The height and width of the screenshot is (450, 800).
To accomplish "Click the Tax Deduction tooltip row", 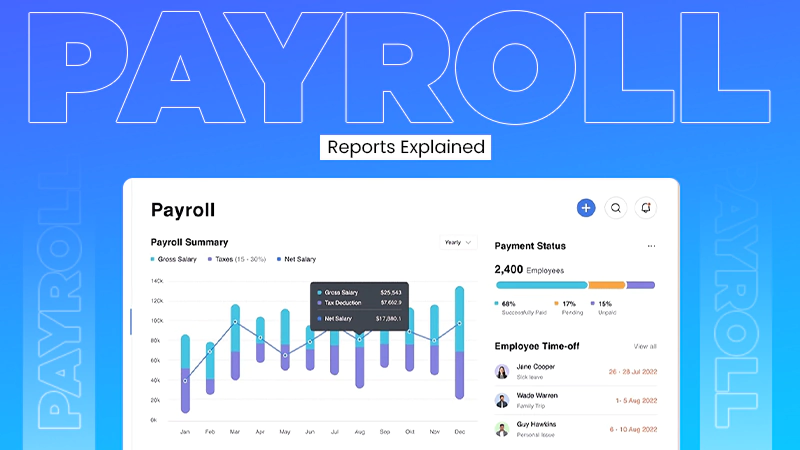I will pyautogui.click(x=359, y=303).
